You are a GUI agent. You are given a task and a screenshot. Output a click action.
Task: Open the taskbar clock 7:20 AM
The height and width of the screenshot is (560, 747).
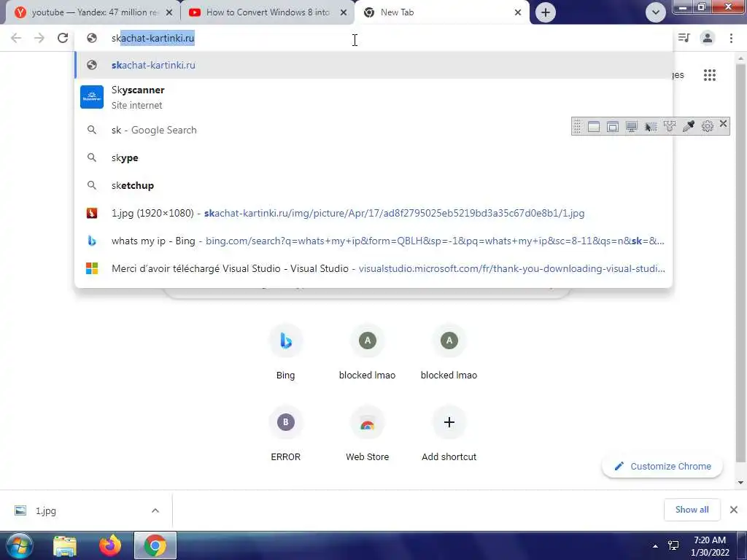click(710, 546)
